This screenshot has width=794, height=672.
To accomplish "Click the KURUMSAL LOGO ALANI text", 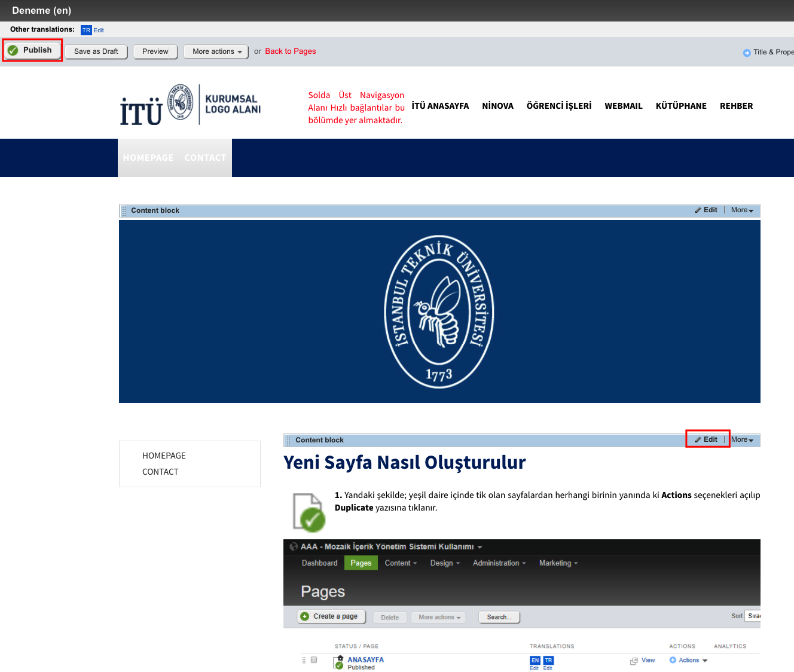I will pyautogui.click(x=233, y=104).
